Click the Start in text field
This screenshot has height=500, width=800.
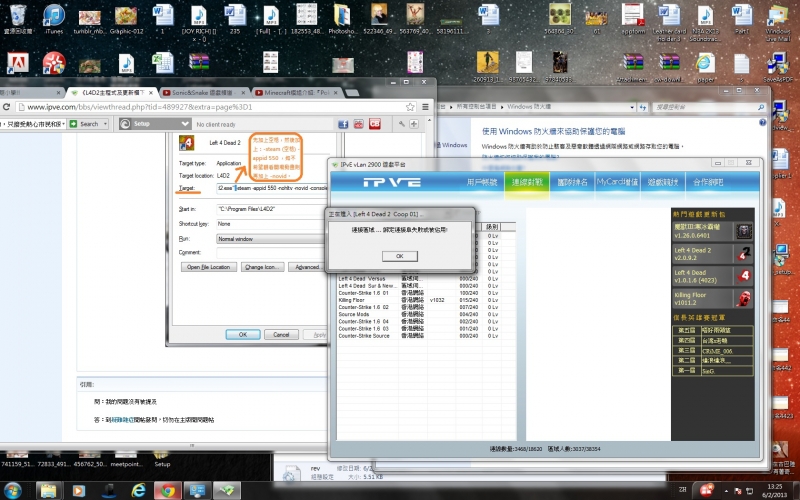pyautogui.click(x=271, y=209)
